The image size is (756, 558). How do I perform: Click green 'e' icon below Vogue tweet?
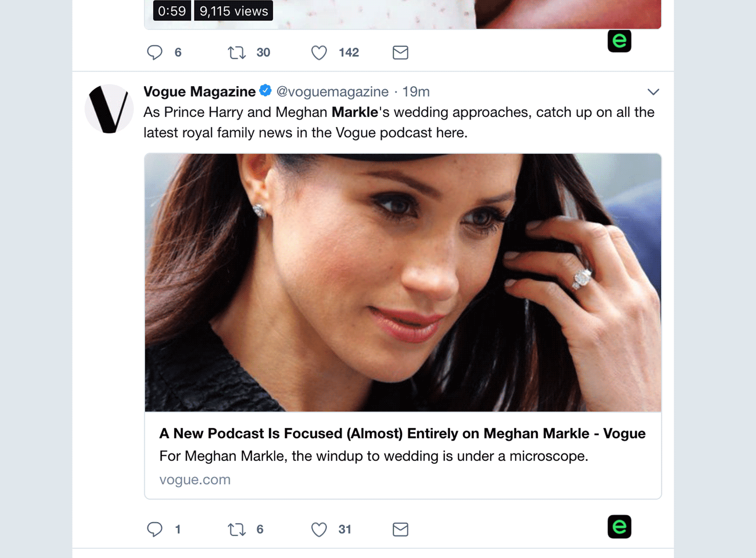coord(619,527)
